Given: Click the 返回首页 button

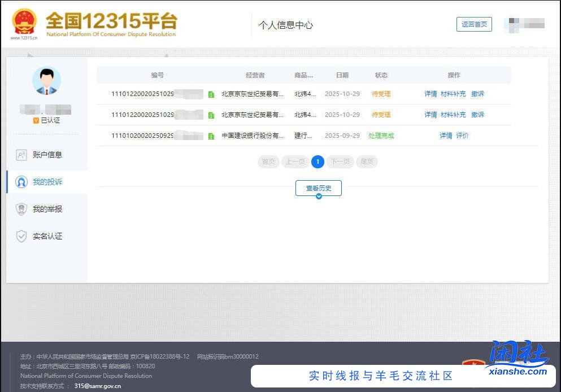Looking at the screenshot, I should click(x=474, y=24).
